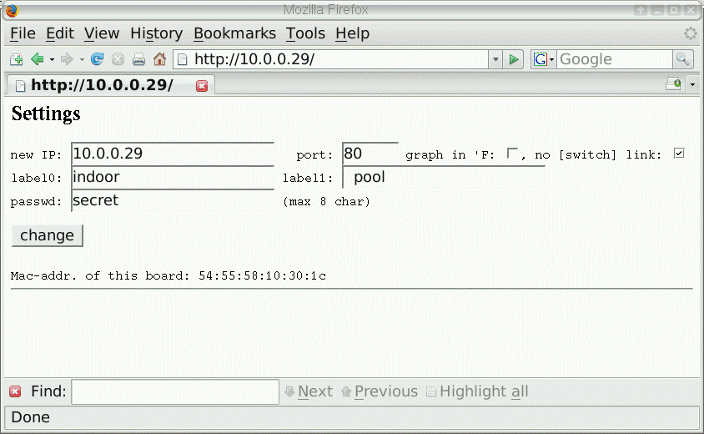Open the list all tabs dropdown

693,84
